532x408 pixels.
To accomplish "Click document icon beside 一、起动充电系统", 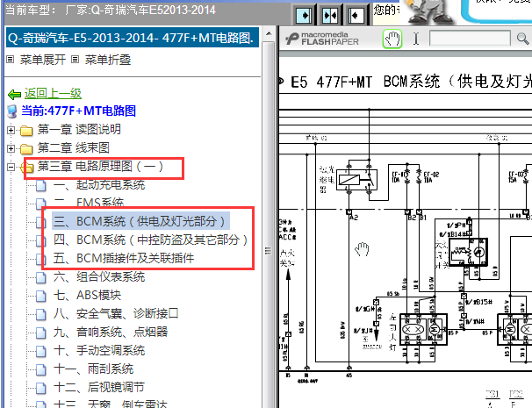I will (41, 185).
